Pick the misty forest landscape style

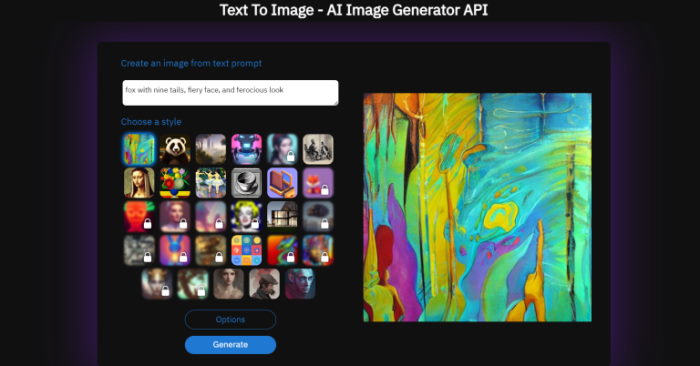211,149
